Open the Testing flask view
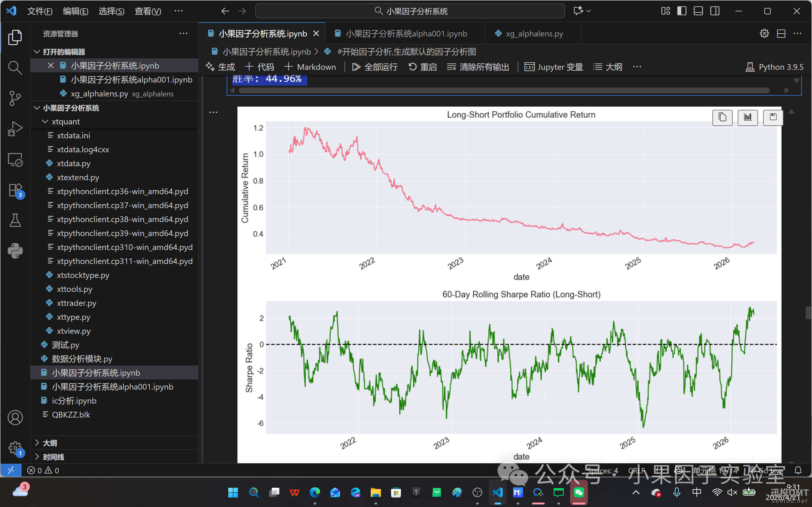812x507 pixels. [15, 220]
